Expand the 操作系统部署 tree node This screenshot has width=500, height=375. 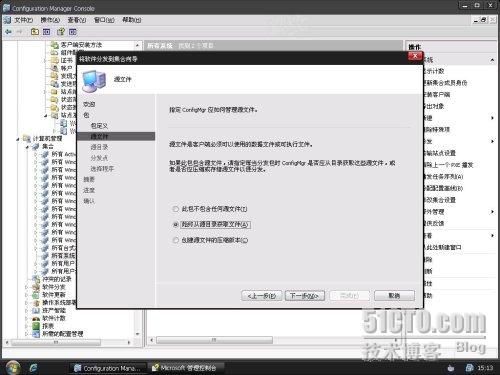coord(27,303)
